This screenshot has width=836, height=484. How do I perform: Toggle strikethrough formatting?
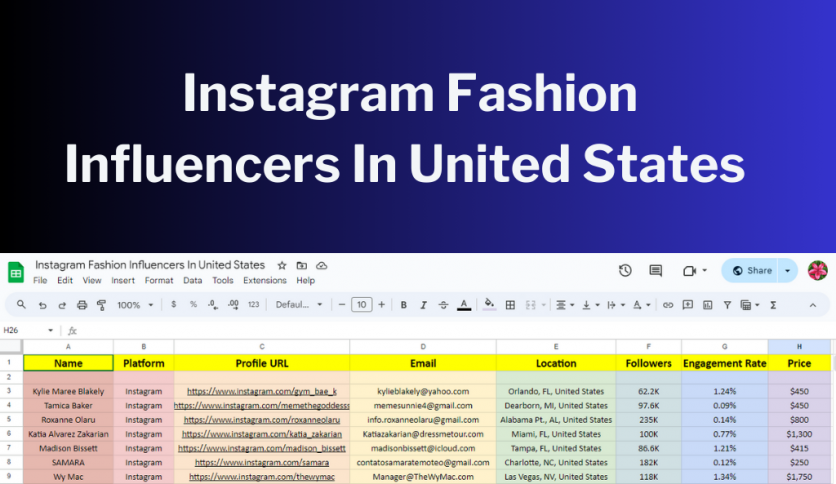pos(443,305)
